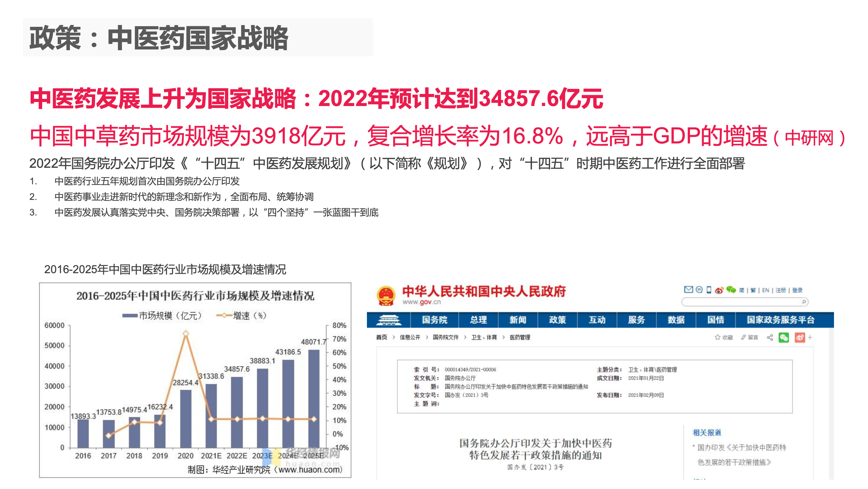Open the 政策 navigation tab
This screenshot has width=868, height=489.
[x=557, y=320]
